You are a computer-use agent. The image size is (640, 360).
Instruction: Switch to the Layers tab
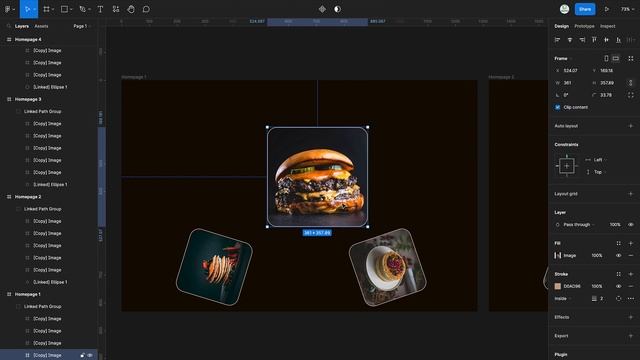[22, 26]
